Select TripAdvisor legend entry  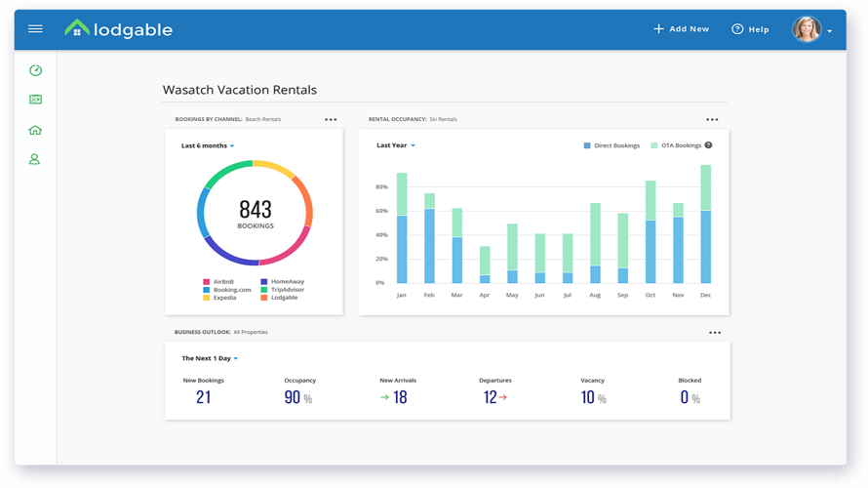282,290
